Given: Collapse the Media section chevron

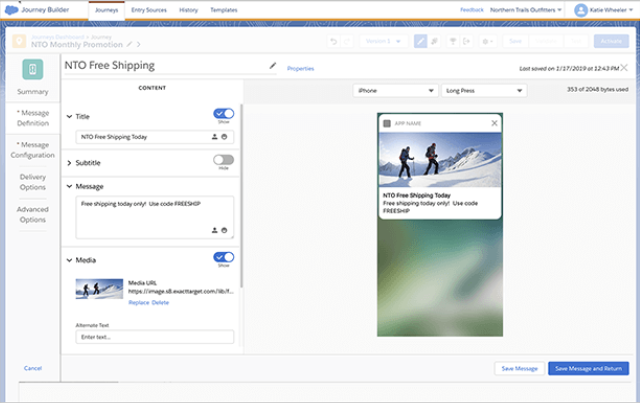Looking at the screenshot, I should [69, 260].
